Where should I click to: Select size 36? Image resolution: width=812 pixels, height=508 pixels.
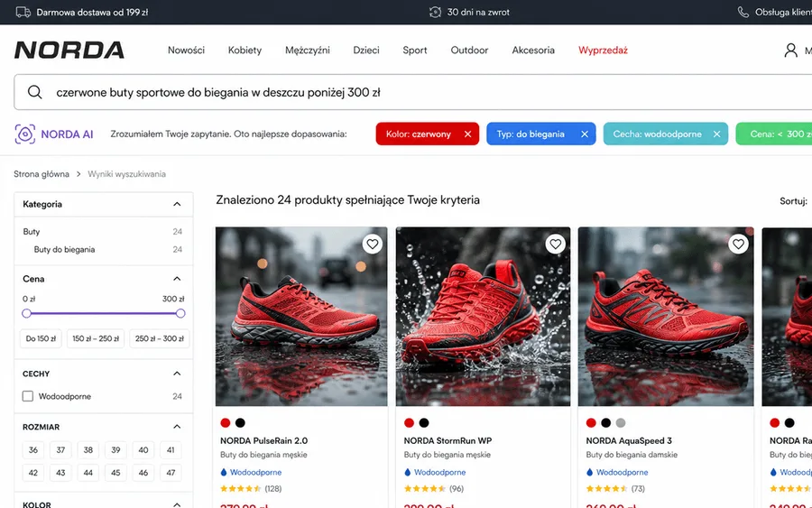[33, 450]
